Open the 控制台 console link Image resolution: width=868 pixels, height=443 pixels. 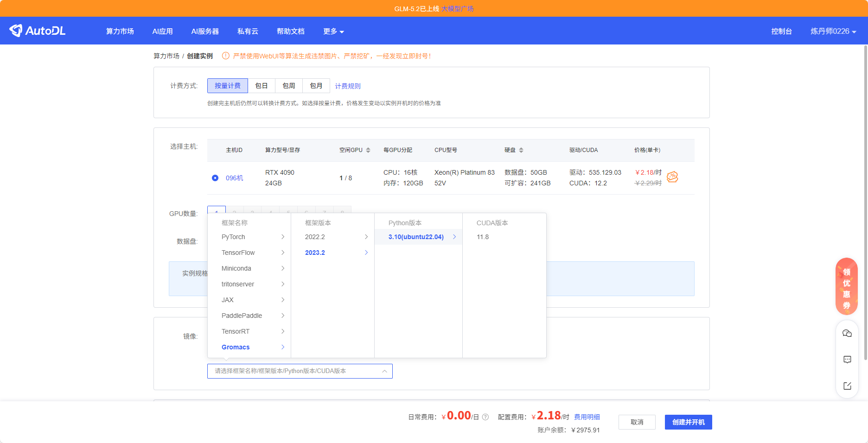tap(782, 31)
